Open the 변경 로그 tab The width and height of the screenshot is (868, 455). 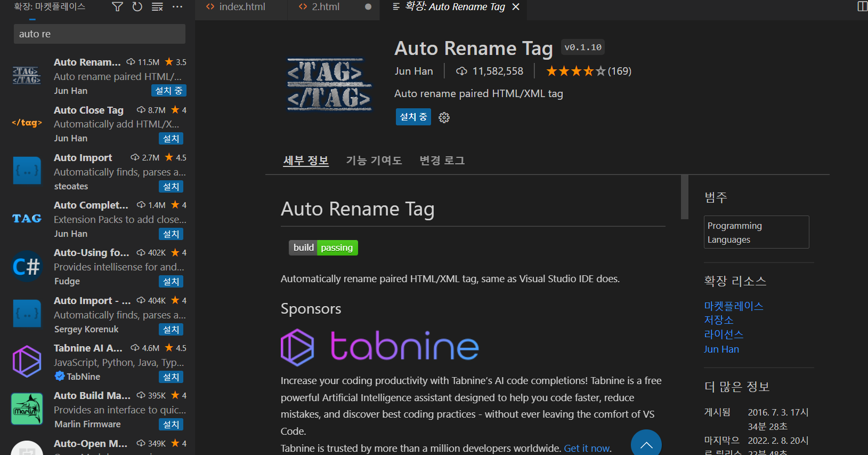pyautogui.click(x=442, y=161)
